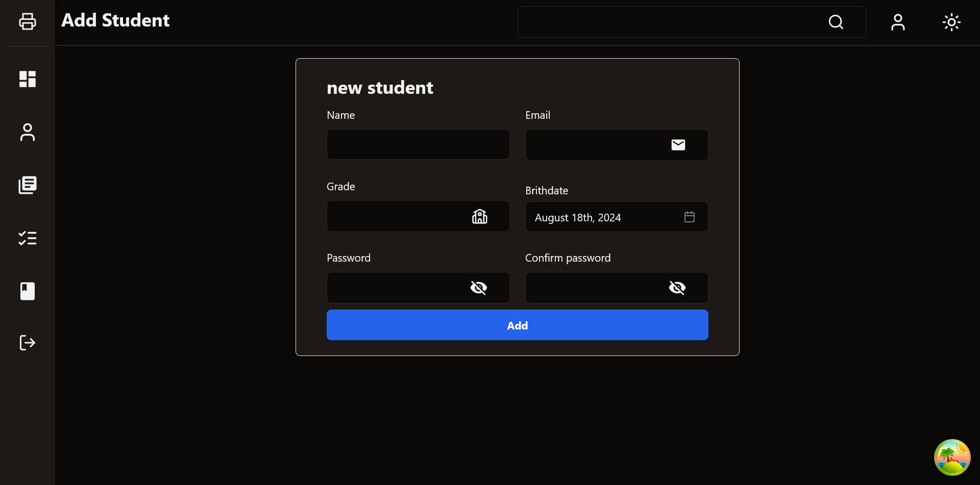This screenshot has width=980, height=485.
Task: Open the dashboard from the sidebar
Action: pyautogui.click(x=28, y=79)
